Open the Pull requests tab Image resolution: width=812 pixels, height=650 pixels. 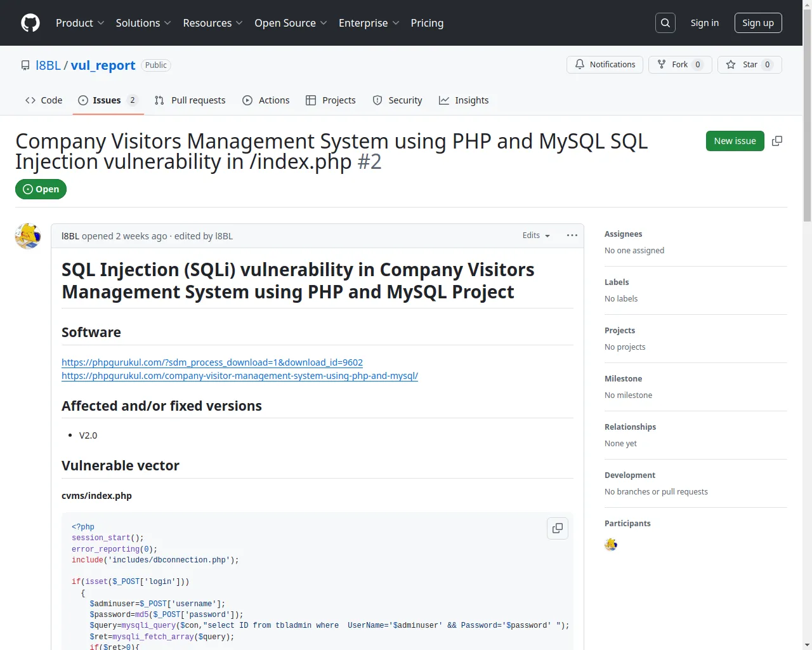[x=190, y=100]
